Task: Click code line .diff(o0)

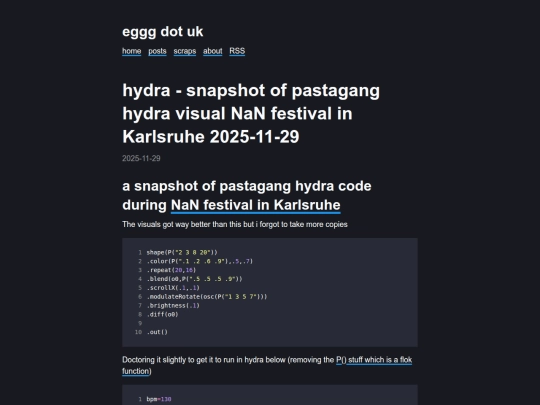Action: point(163,314)
